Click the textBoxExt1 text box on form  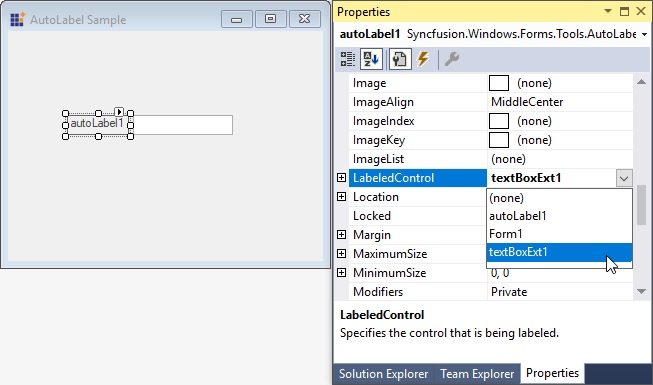182,125
